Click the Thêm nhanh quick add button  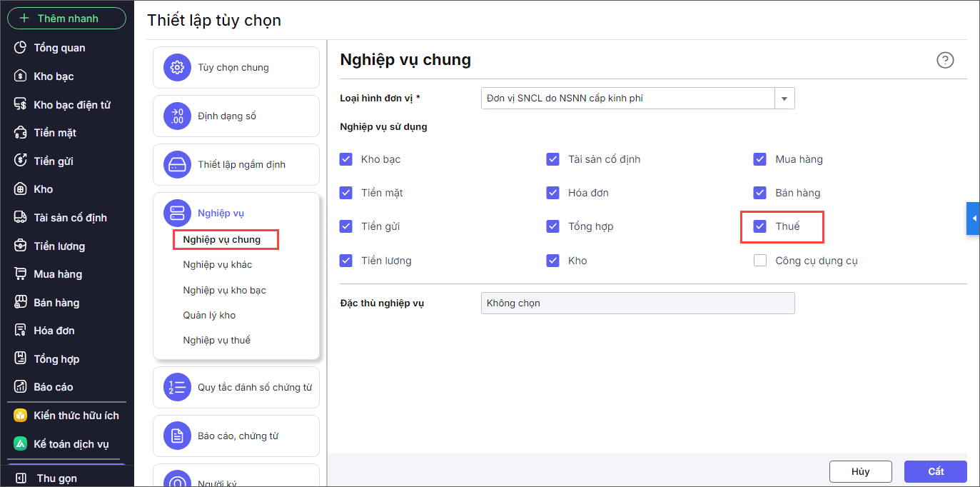click(67, 19)
